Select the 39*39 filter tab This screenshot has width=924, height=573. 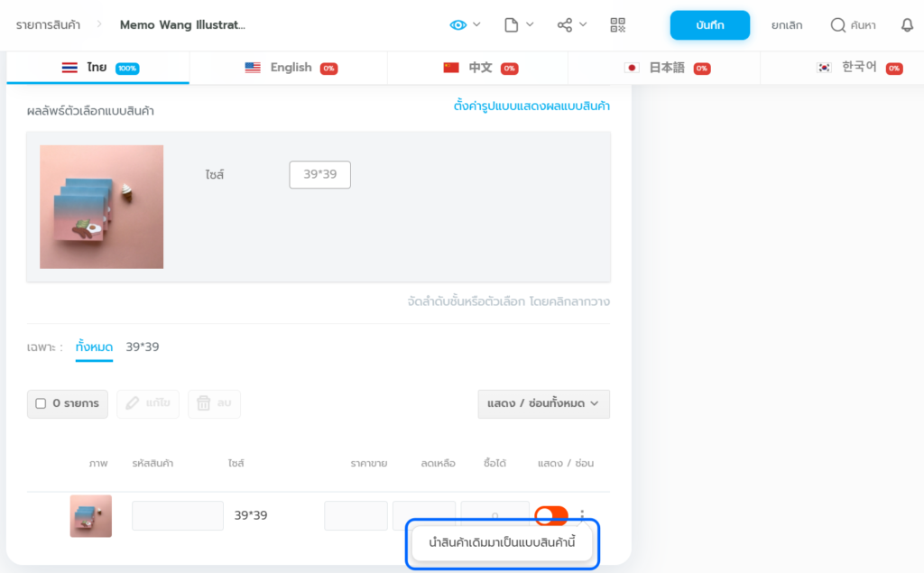click(143, 347)
